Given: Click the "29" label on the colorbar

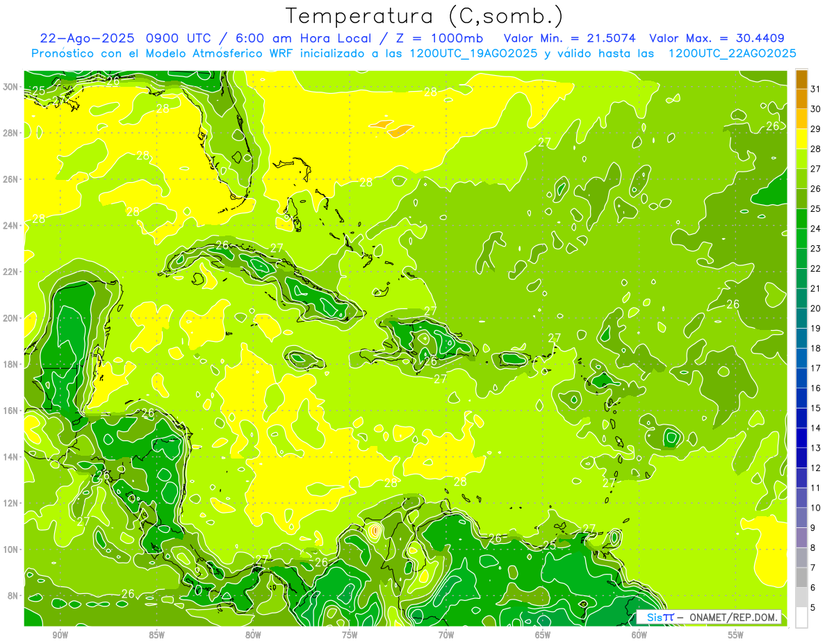Looking at the screenshot, I should [816, 129].
